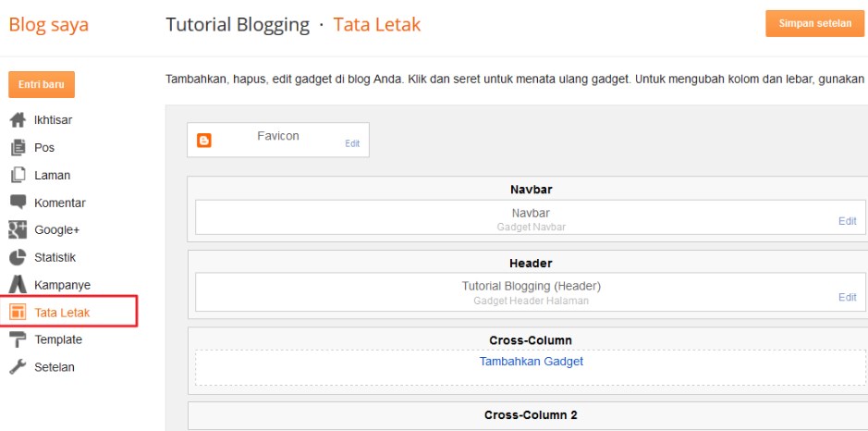This screenshot has width=868, height=431.
Task: Edit the Tutorial Blogging Header gadget
Action: 847,297
